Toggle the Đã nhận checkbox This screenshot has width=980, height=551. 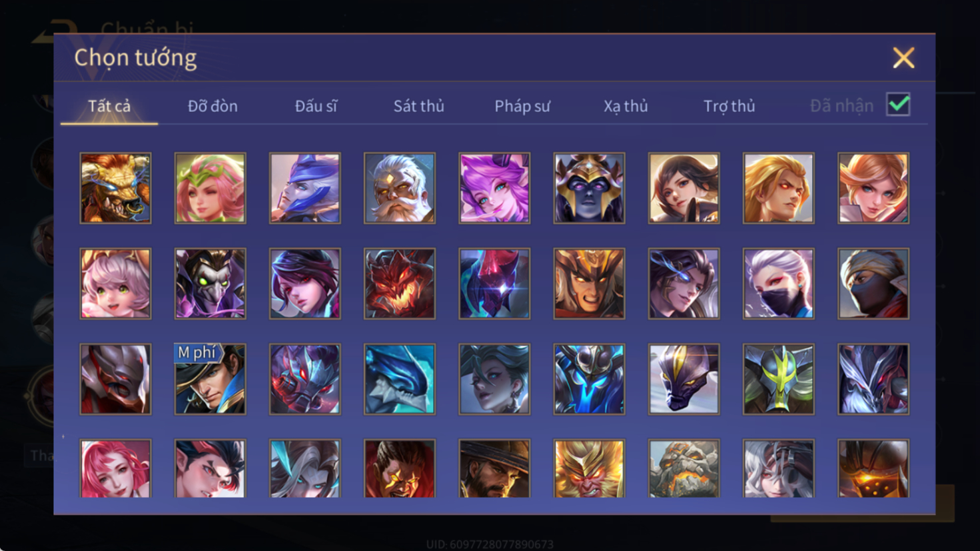[x=898, y=105]
